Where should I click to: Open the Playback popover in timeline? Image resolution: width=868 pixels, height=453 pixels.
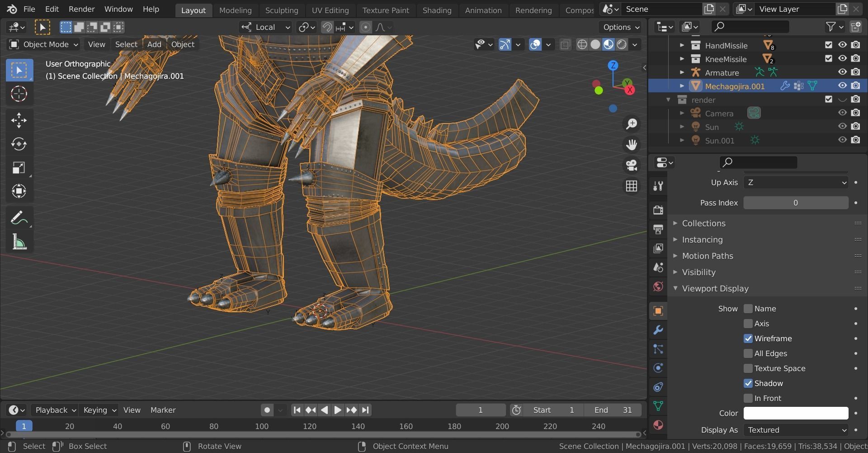click(x=55, y=410)
